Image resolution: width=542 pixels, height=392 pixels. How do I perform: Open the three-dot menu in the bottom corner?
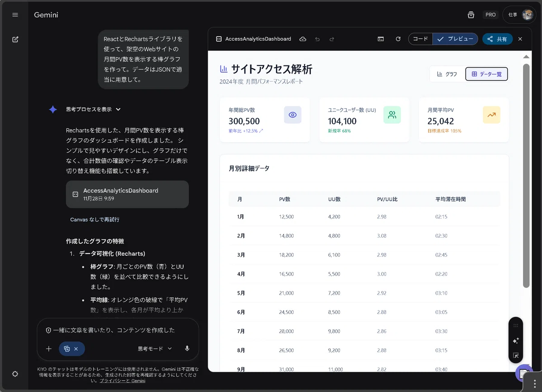[535, 384]
